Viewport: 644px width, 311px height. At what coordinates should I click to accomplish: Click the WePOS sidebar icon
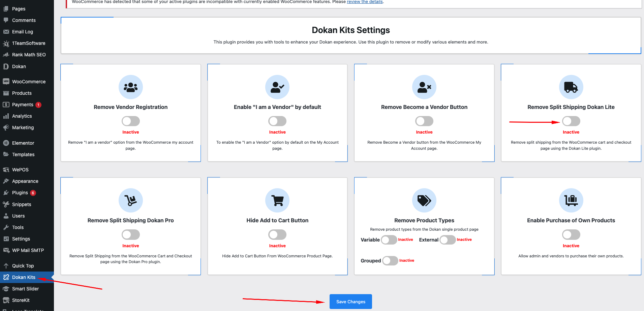[6, 170]
